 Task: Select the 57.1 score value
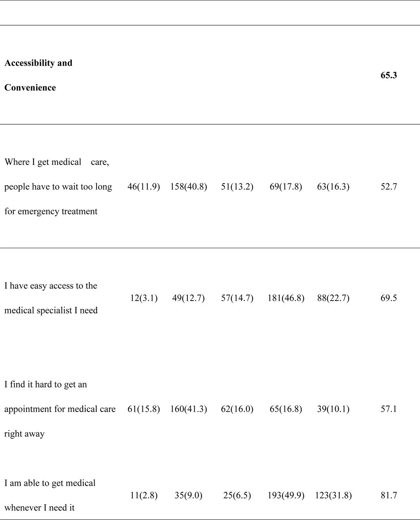(x=389, y=409)
